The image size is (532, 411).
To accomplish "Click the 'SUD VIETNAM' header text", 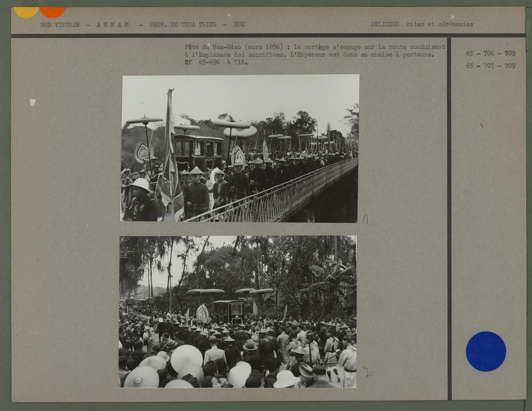I will pos(60,25).
